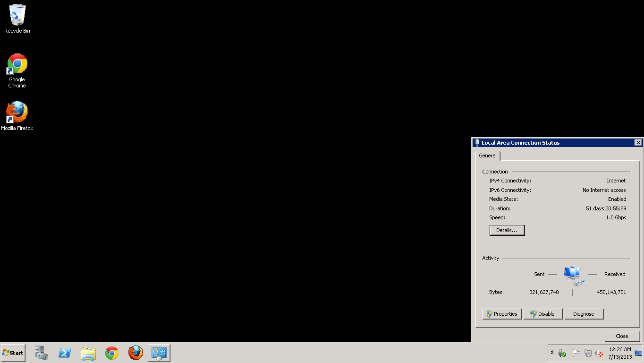Click the "IPv6 Connectivity:" label

510,190
